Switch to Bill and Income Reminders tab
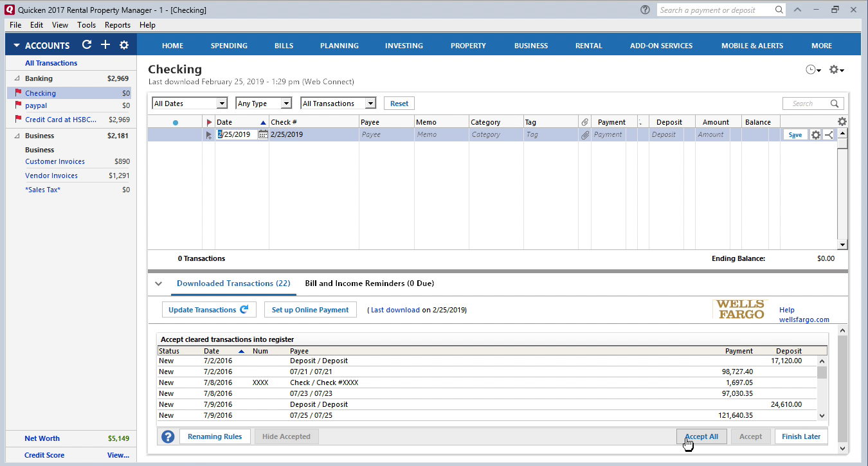 (x=369, y=283)
